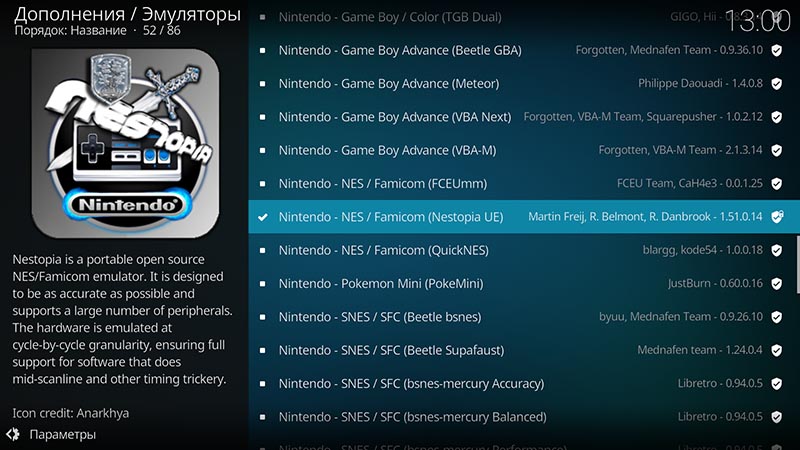Click the verified shield for QuickNES
This screenshot has height=450, width=800.
coord(777,251)
